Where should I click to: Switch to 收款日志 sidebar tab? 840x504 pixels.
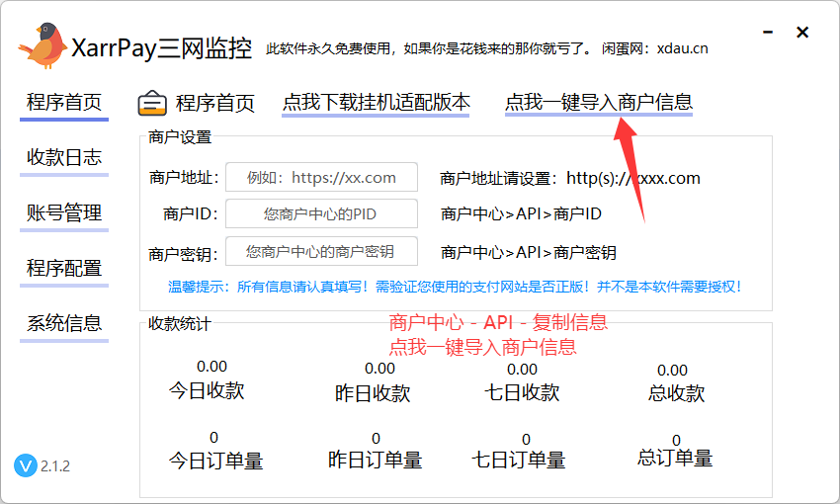[64, 157]
